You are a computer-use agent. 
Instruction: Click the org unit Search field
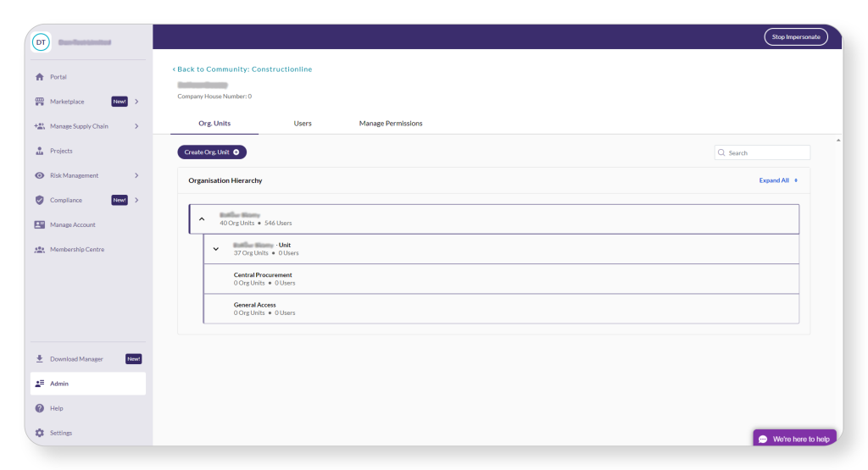tap(762, 152)
